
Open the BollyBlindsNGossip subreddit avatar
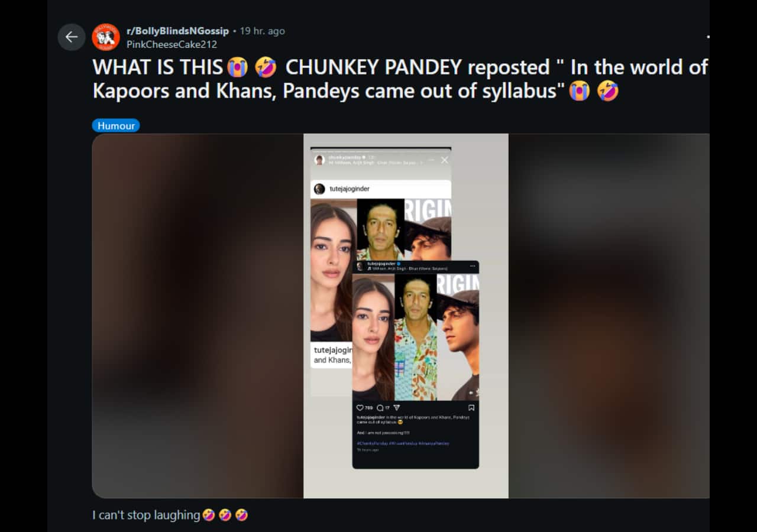pyautogui.click(x=106, y=37)
